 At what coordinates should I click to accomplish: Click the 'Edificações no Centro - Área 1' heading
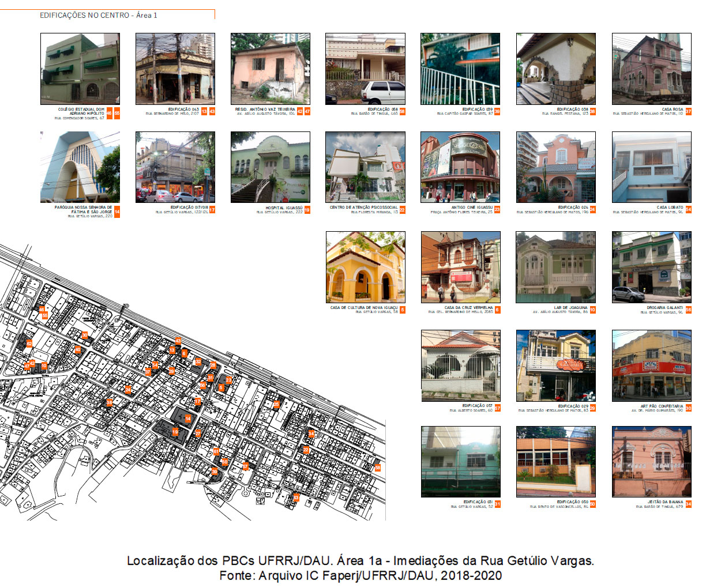(x=98, y=15)
